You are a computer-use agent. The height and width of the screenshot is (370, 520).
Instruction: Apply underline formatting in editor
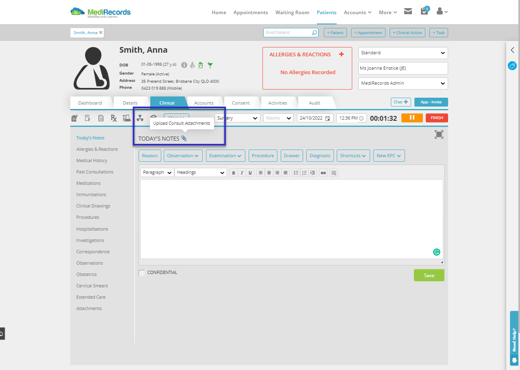pyautogui.click(x=250, y=173)
